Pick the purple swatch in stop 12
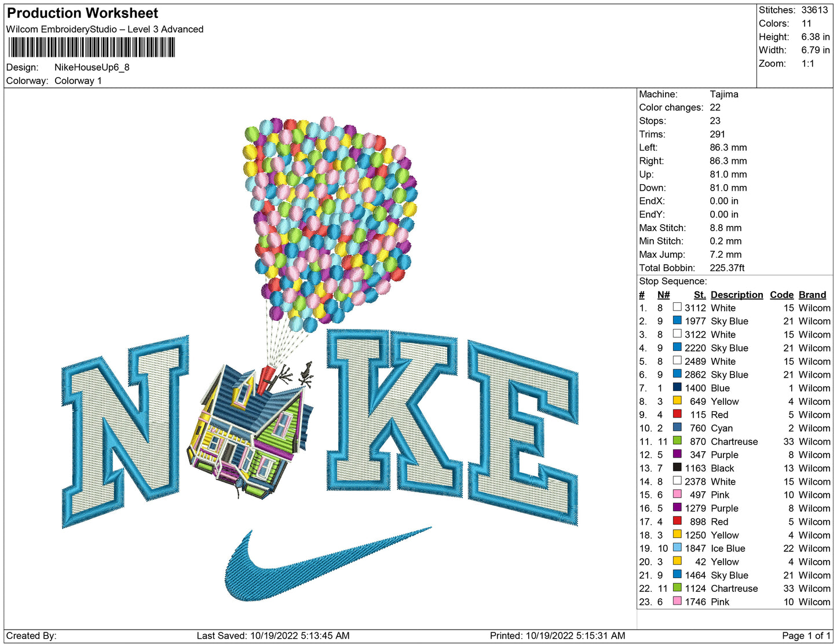 (x=677, y=454)
